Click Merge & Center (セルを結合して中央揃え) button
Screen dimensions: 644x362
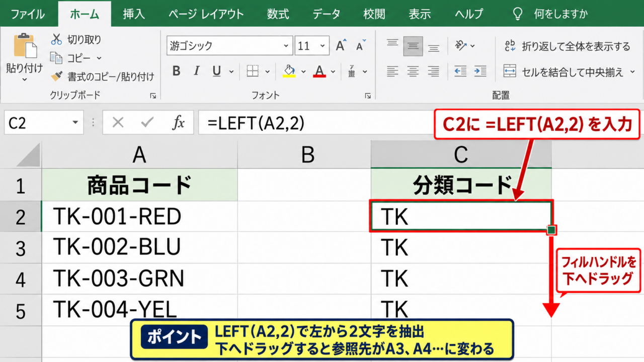563,72
